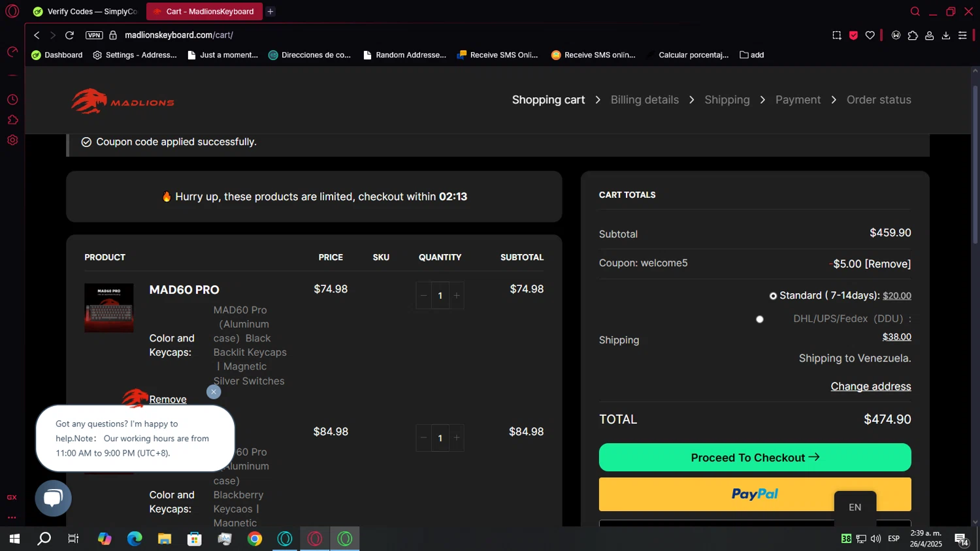The height and width of the screenshot is (551, 980).
Task: Open the Direcciones de co... bookmark
Action: 310,55
